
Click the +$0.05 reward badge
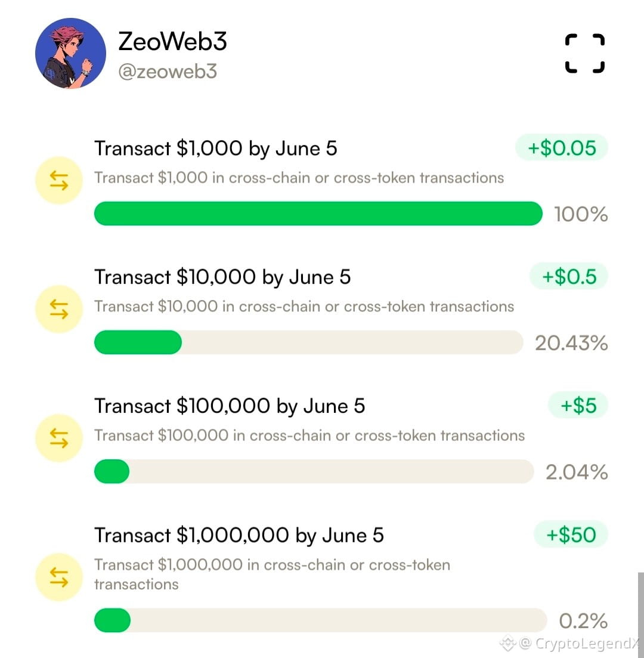point(561,148)
